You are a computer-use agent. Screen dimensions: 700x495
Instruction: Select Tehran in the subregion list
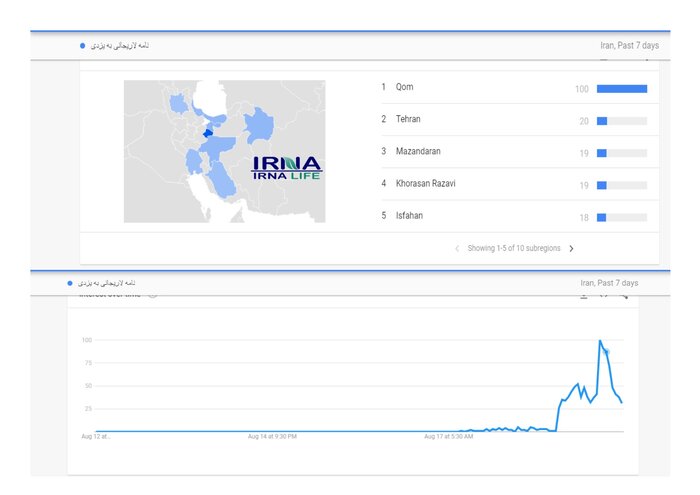click(407, 120)
